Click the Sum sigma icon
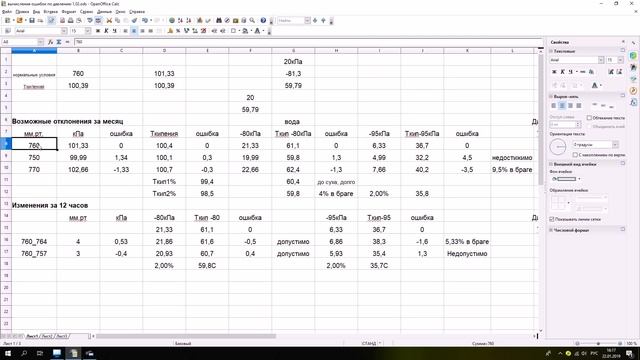Image resolution: width=640 pixels, height=360 pixels. [x=59, y=42]
